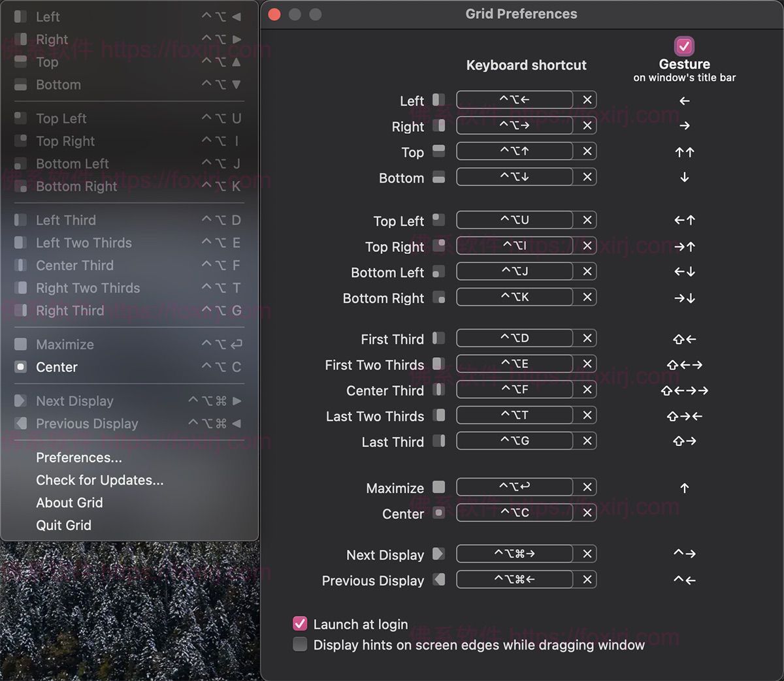Edit the Last Third shortcut field

pyautogui.click(x=515, y=441)
